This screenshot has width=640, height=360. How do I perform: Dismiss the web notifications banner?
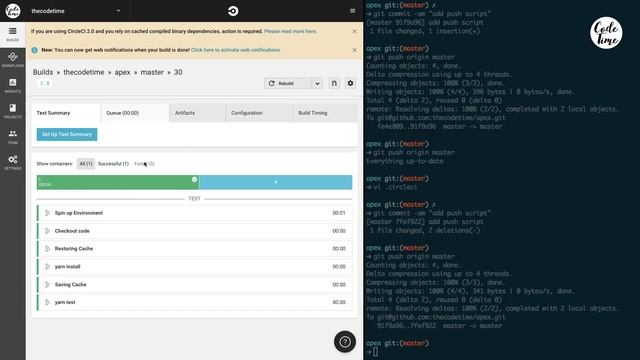tap(354, 50)
